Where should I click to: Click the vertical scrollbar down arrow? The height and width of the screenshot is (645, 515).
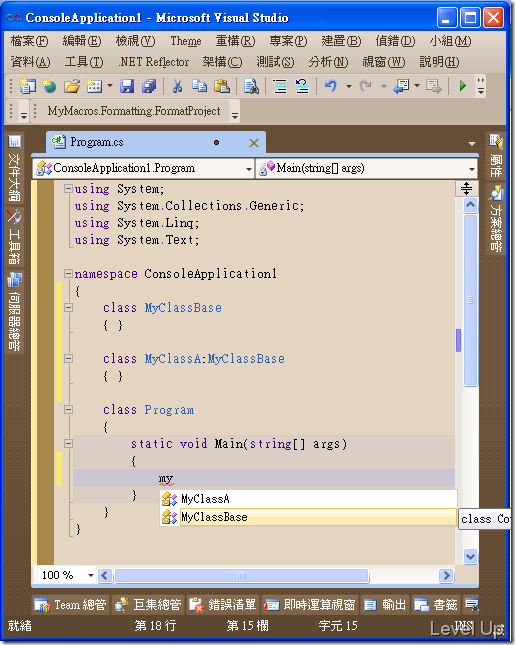coord(470,557)
